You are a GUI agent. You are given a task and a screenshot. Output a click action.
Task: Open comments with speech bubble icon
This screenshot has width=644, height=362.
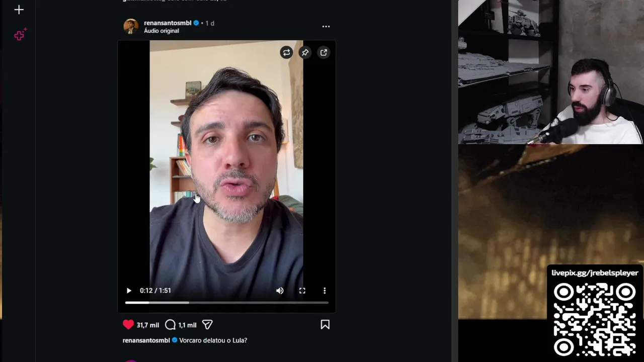[171, 325]
